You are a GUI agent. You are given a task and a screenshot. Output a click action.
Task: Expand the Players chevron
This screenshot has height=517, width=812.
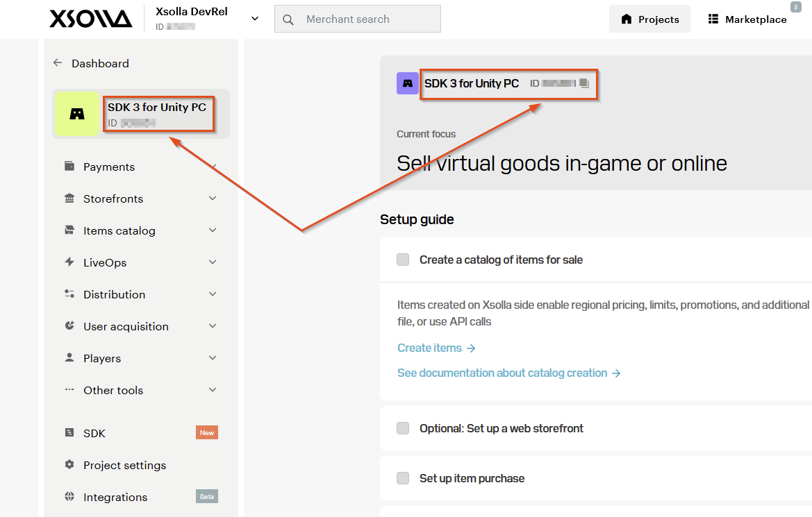[x=213, y=358]
